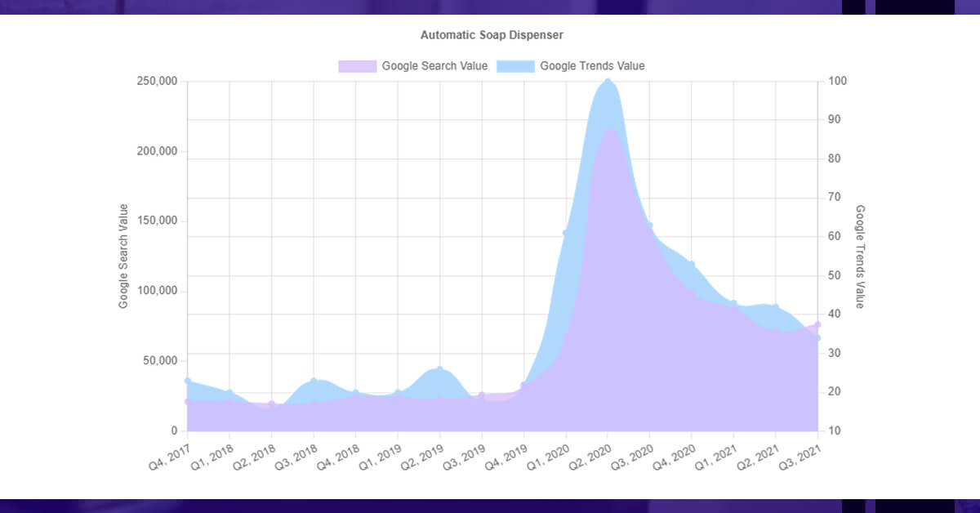
Task: Click the right axis tick 20
Action: pos(835,392)
